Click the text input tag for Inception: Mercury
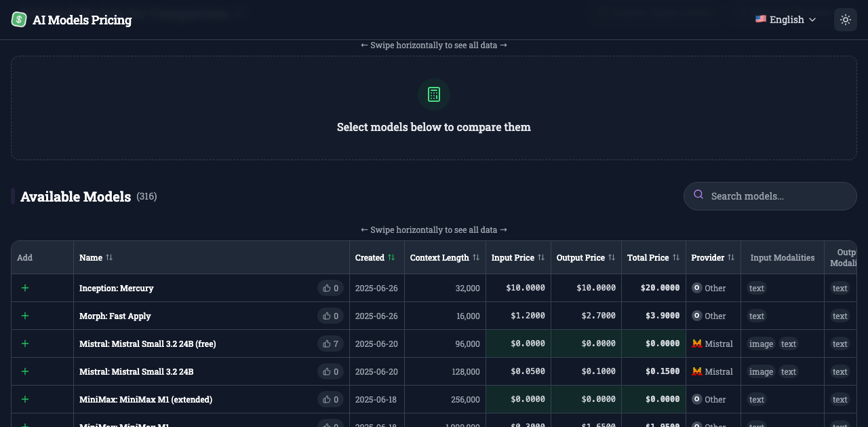 coord(757,288)
